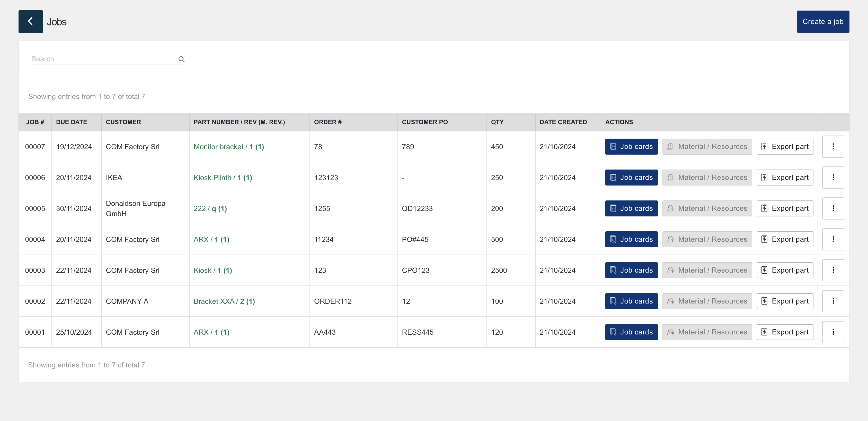Open three-dot menu for job 00005
This screenshot has width=868, height=421.
(833, 208)
